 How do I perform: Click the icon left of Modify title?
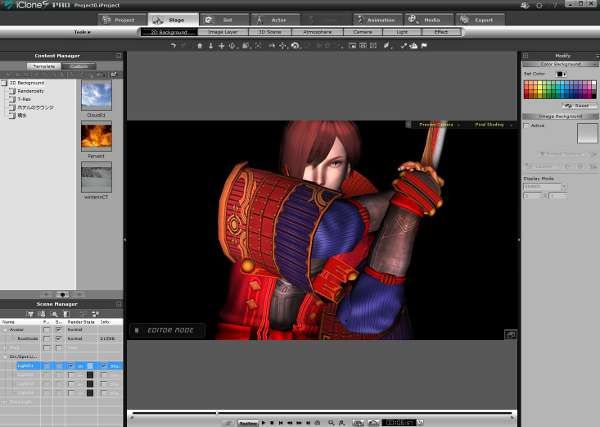point(525,56)
